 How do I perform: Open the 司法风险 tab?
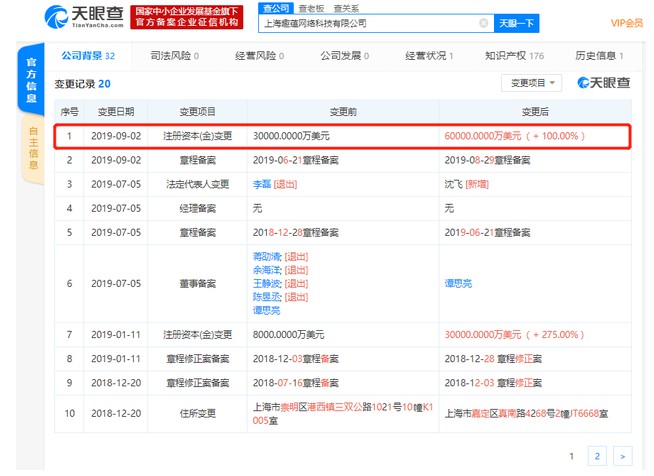point(174,55)
